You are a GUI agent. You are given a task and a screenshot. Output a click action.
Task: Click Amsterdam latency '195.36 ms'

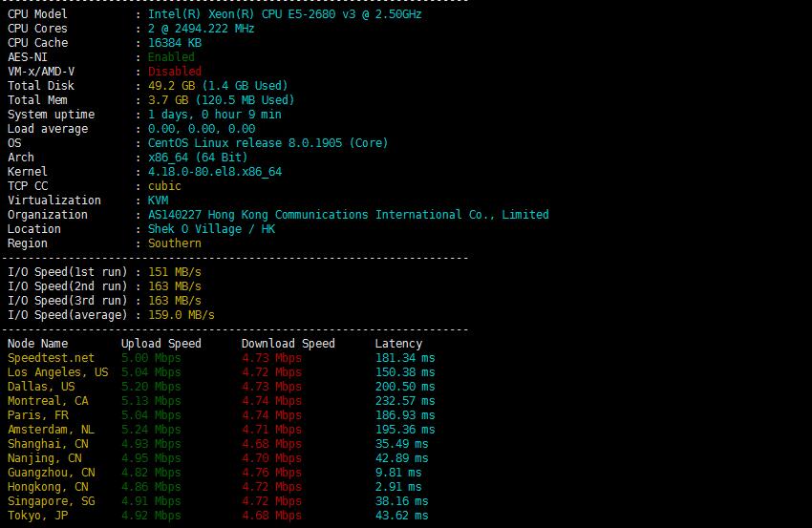click(x=405, y=430)
